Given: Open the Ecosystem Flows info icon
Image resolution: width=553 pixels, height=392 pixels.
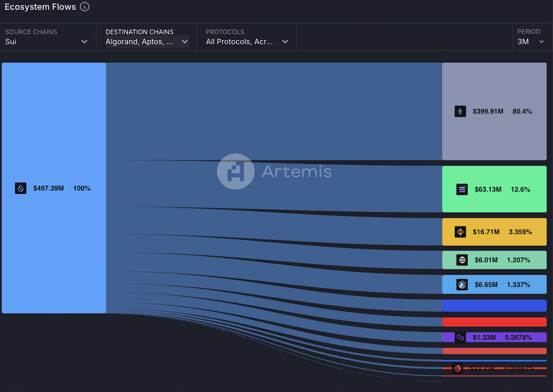Looking at the screenshot, I should pyautogui.click(x=85, y=7).
